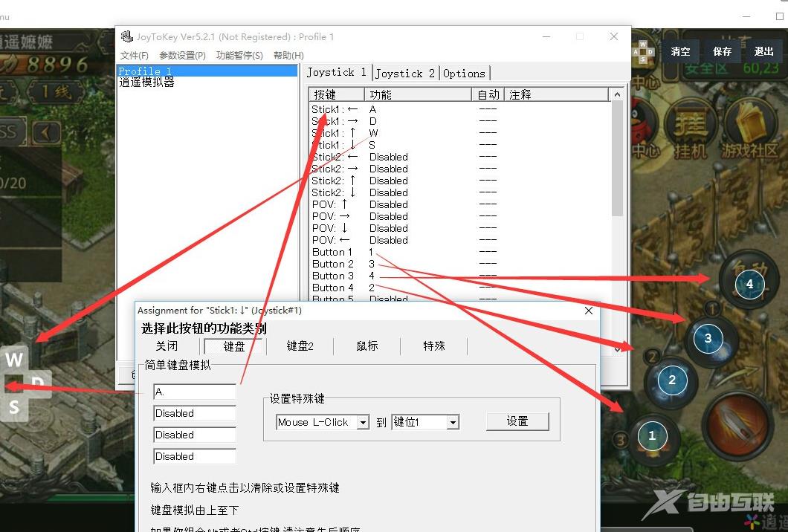Click the 自动 column header
The width and height of the screenshot is (788, 532).
[488, 94]
